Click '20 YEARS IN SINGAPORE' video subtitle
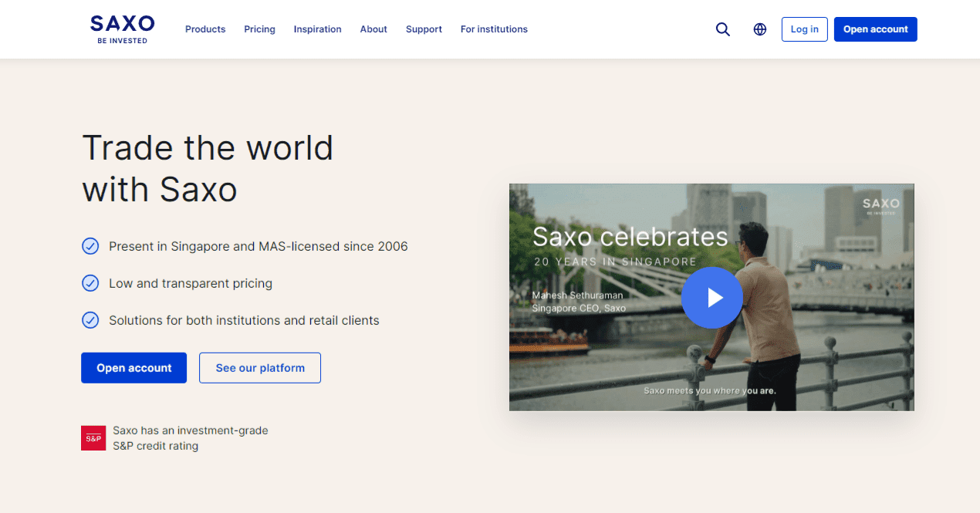 point(615,262)
